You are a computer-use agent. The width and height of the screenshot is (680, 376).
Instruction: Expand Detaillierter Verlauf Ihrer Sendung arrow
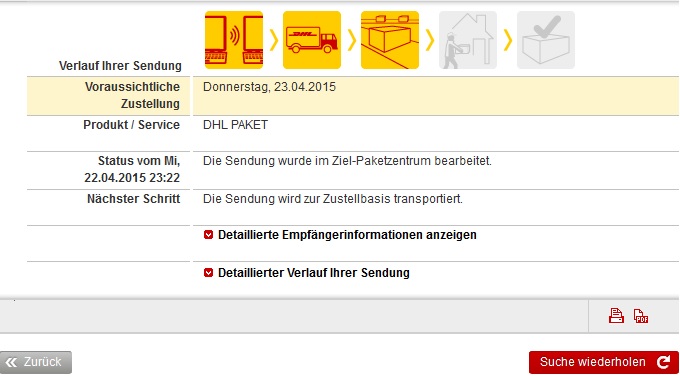click(x=208, y=273)
